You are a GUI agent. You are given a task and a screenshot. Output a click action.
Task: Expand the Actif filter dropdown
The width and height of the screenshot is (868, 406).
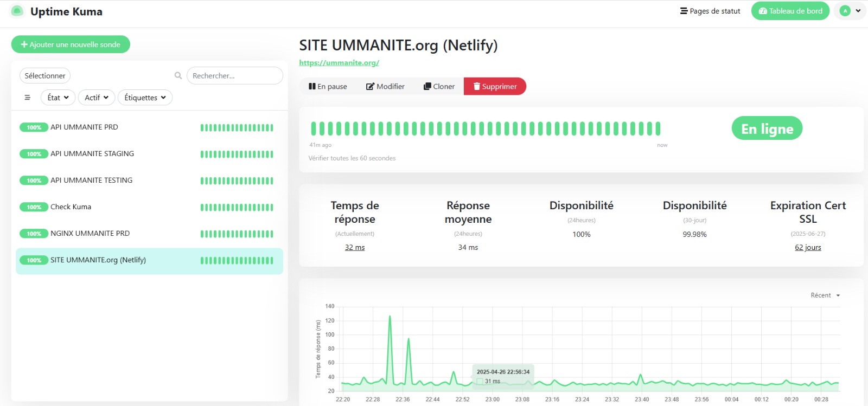pos(97,98)
